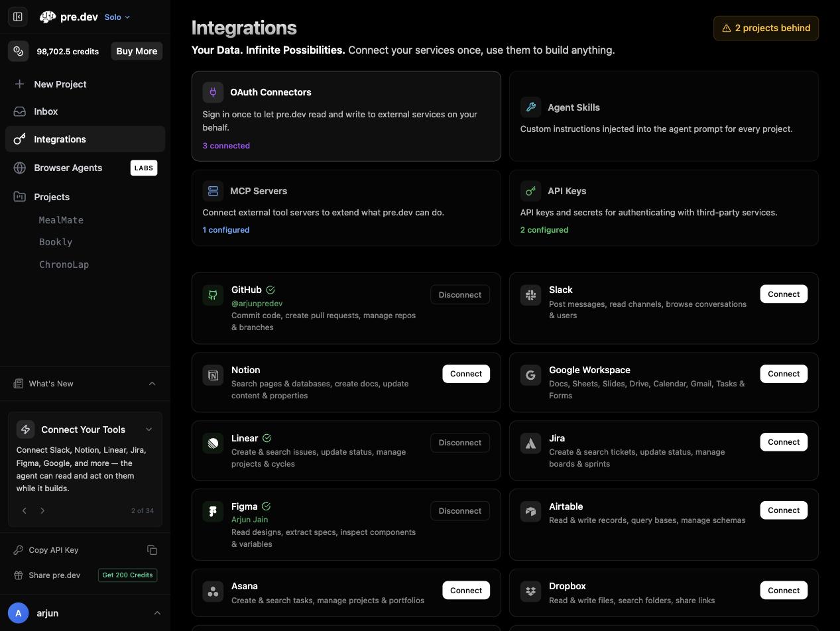Click the gift icon beside Share pre.dev
Viewport: 840px width, 631px height.
pyautogui.click(x=19, y=575)
